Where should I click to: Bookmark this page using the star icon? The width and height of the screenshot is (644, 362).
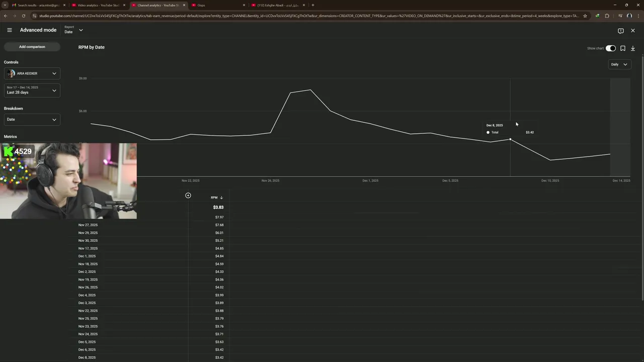click(585, 16)
